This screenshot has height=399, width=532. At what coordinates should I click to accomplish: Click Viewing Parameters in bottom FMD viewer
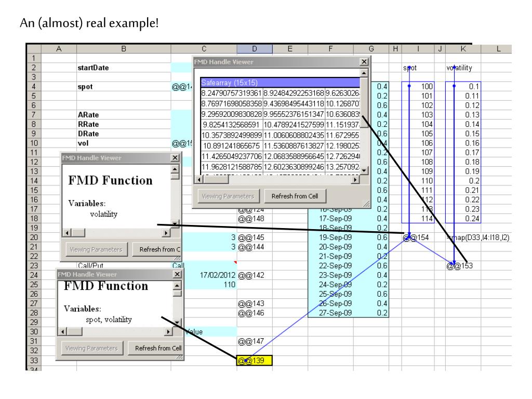tap(91, 348)
